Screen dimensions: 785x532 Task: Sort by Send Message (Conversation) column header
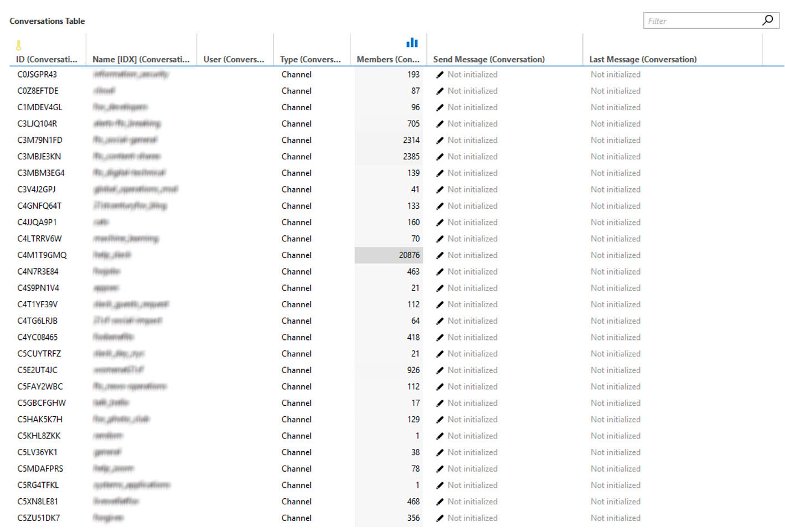click(489, 59)
